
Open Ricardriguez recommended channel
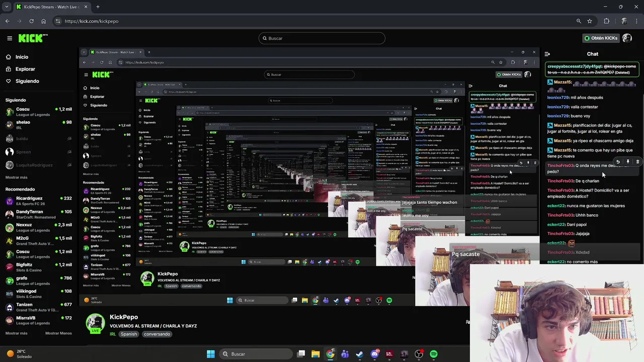38,201
